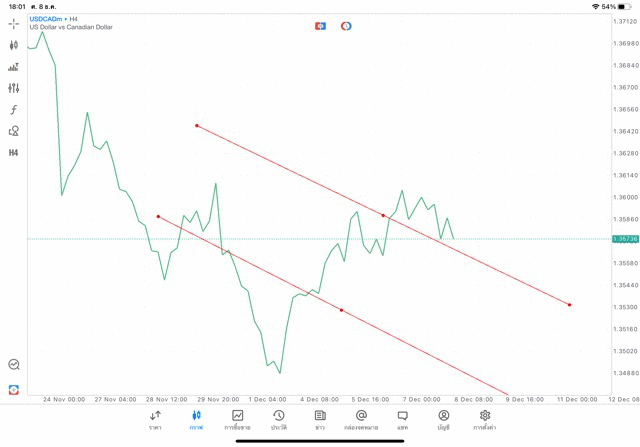Open the chart settings sliders icon

(13, 88)
